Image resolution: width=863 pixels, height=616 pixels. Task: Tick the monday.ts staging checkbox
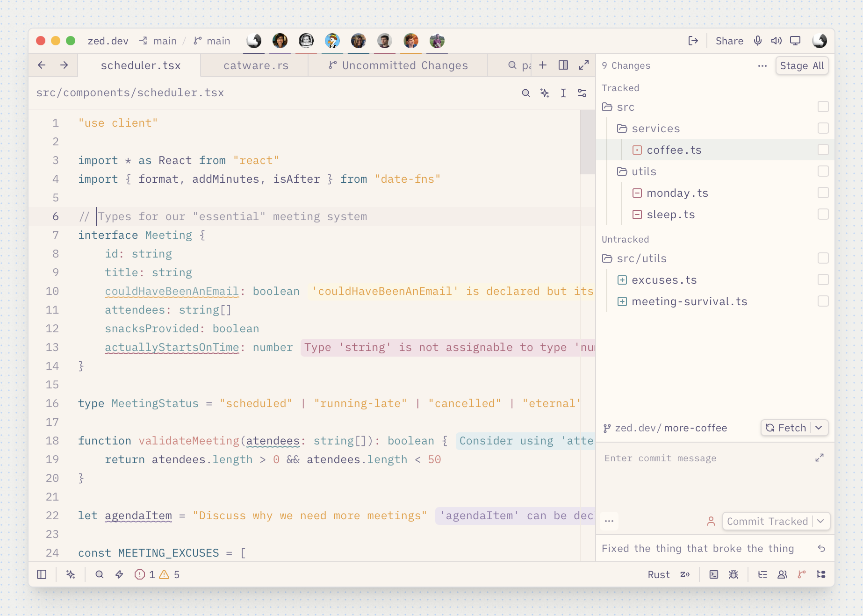pyautogui.click(x=823, y=193)
